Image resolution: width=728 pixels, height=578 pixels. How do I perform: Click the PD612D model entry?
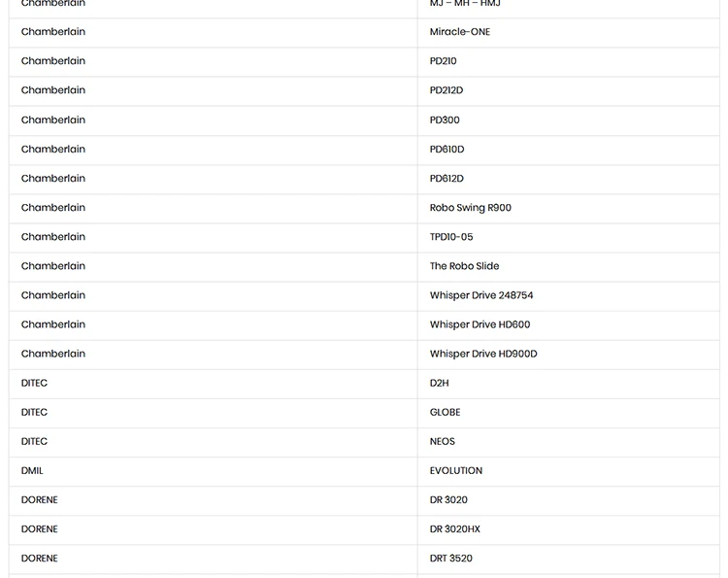coord(568,179)
